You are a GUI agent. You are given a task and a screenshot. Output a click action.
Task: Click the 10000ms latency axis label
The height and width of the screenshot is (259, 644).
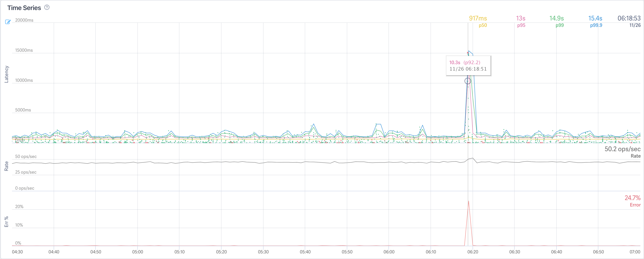pos(24,80)
